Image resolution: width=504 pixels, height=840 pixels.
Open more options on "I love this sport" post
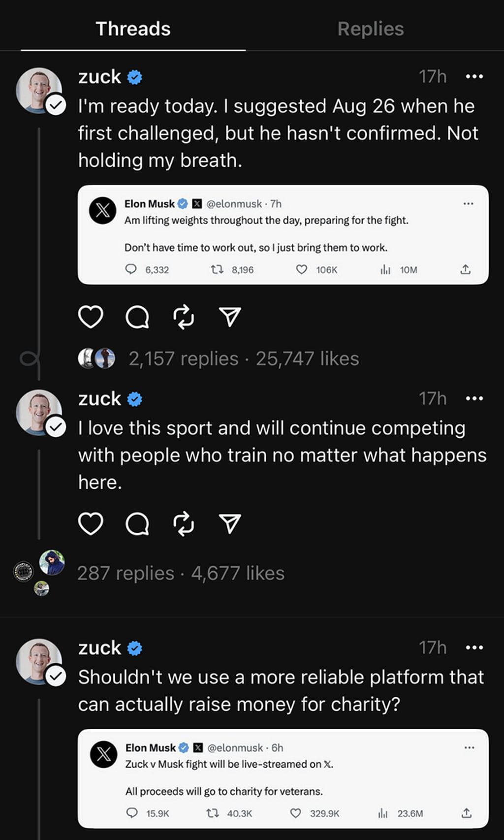[x=474, y=398]
